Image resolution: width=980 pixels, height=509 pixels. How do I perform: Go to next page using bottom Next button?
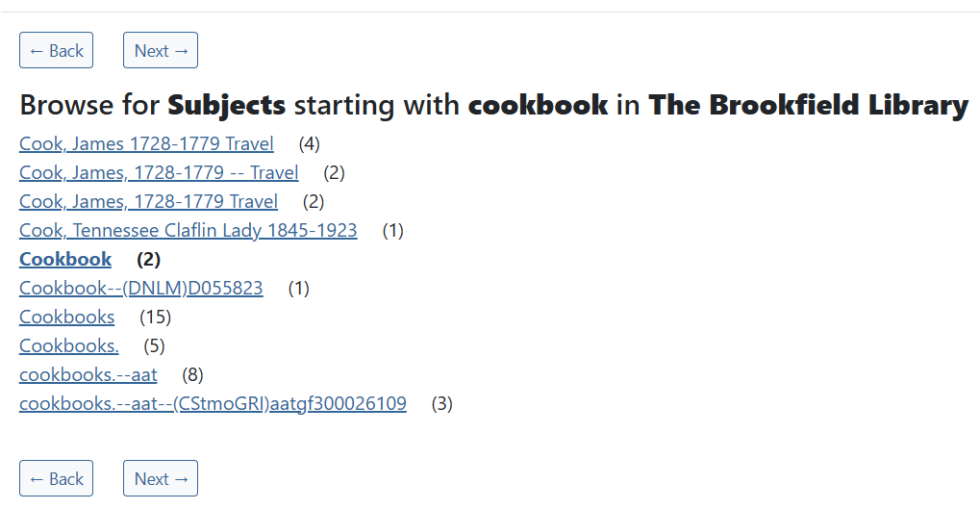click(160, 479)
